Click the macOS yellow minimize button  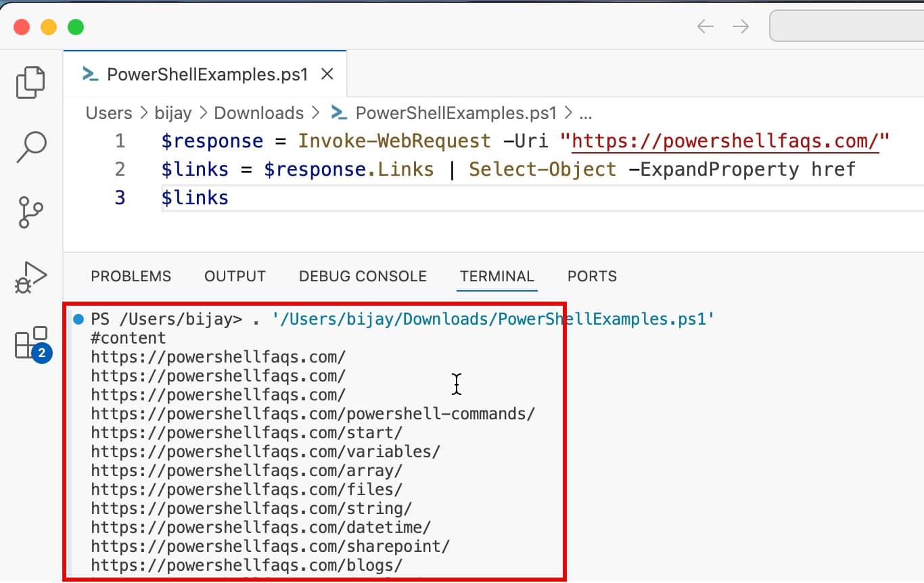pos(49,27)
